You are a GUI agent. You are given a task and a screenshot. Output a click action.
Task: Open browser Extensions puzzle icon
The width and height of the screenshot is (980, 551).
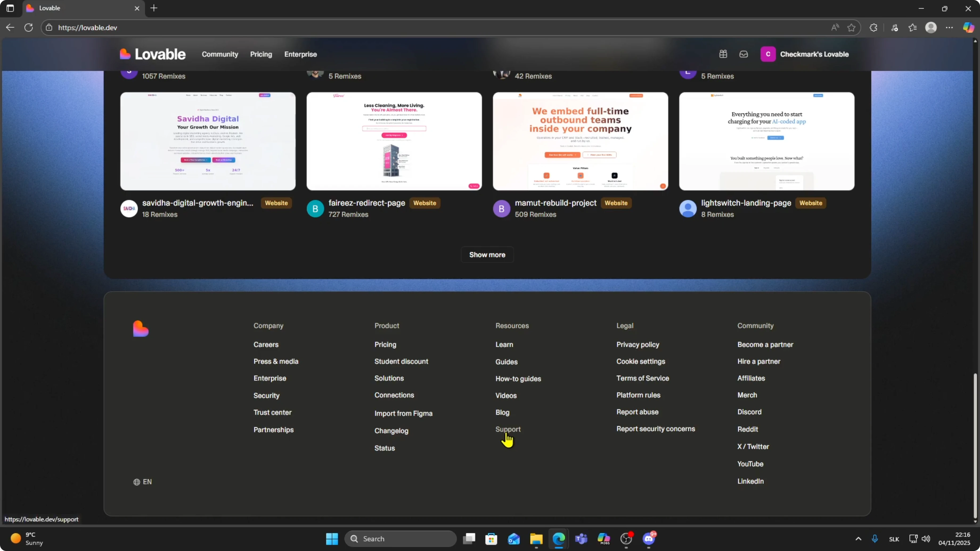point(873,27)
